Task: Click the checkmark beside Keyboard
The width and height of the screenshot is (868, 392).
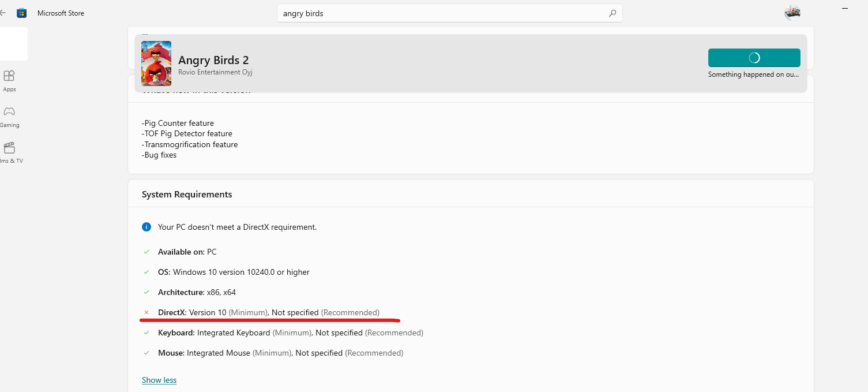Action: point(146,333)
